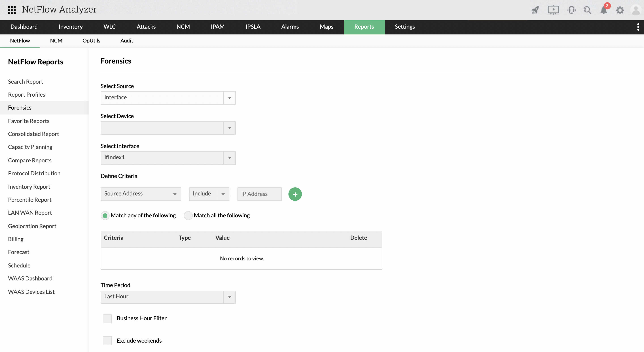Image resolution: width=644 pixels, height=352 pixels.
Task: Switch to the Alarms tab
Action: tap(290, 27)
